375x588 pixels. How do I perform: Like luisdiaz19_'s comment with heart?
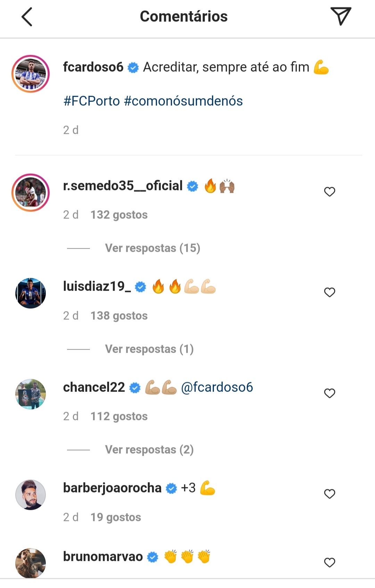[330, 292]
